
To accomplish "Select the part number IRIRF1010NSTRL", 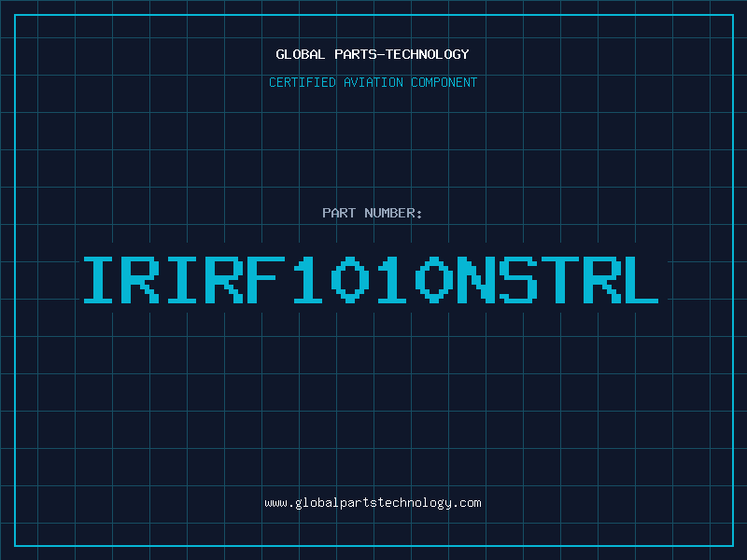I will click(x=371, y=280).
